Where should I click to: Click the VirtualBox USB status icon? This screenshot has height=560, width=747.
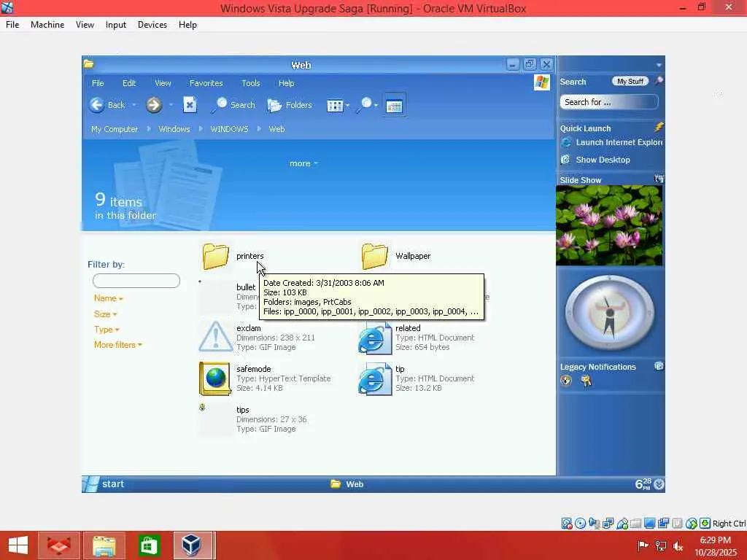pos(622,524)
